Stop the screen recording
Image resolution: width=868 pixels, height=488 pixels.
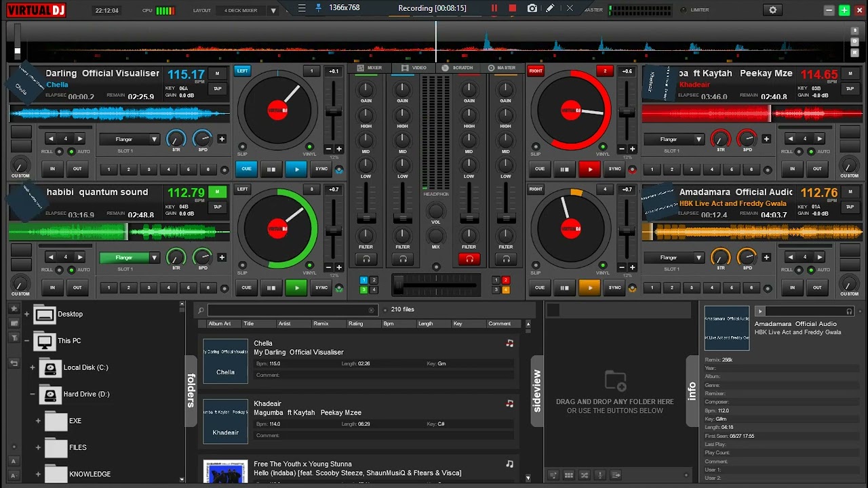click(x=513, y=8)
